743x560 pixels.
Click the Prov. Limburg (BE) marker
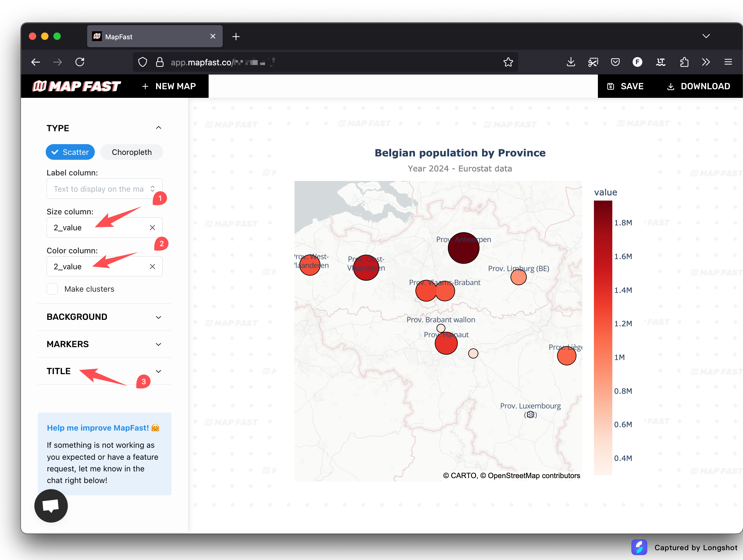[x=519, y=277]
